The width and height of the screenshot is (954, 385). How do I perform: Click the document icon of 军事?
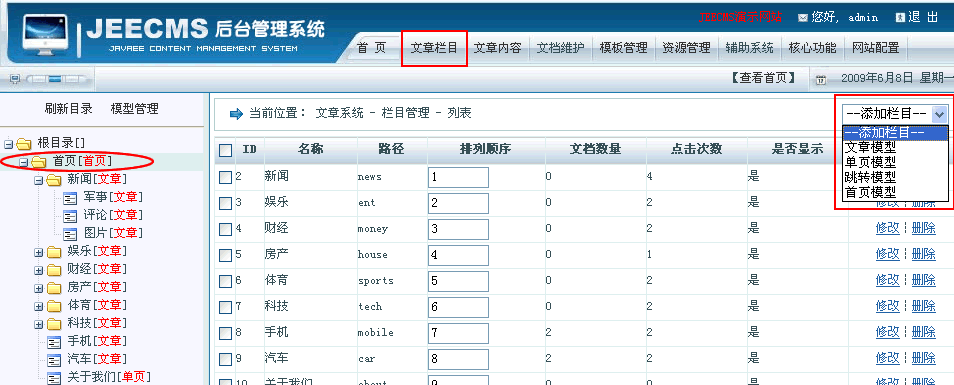[70, 198]
